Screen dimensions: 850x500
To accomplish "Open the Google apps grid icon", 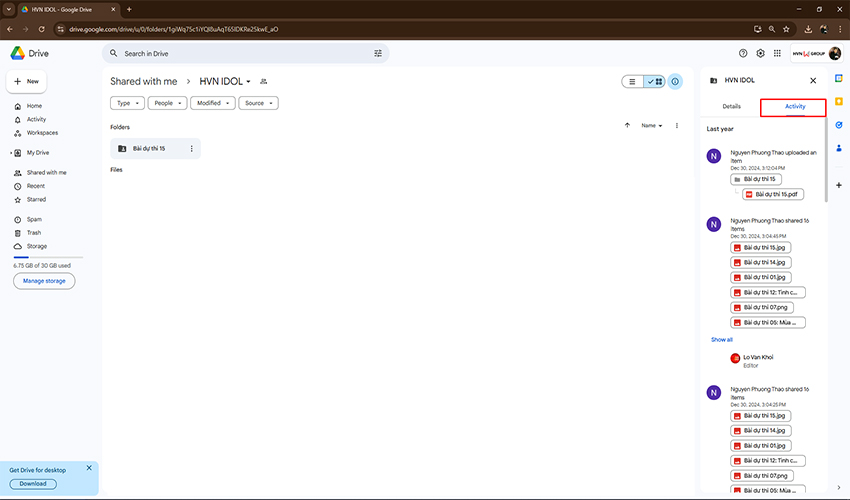I will (777, 53).
